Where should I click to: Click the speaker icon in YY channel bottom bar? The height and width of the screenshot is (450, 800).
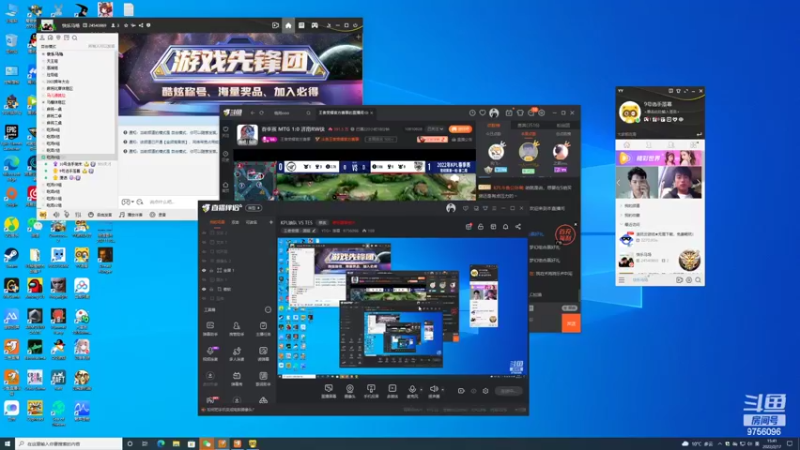[x=56, y=215]
